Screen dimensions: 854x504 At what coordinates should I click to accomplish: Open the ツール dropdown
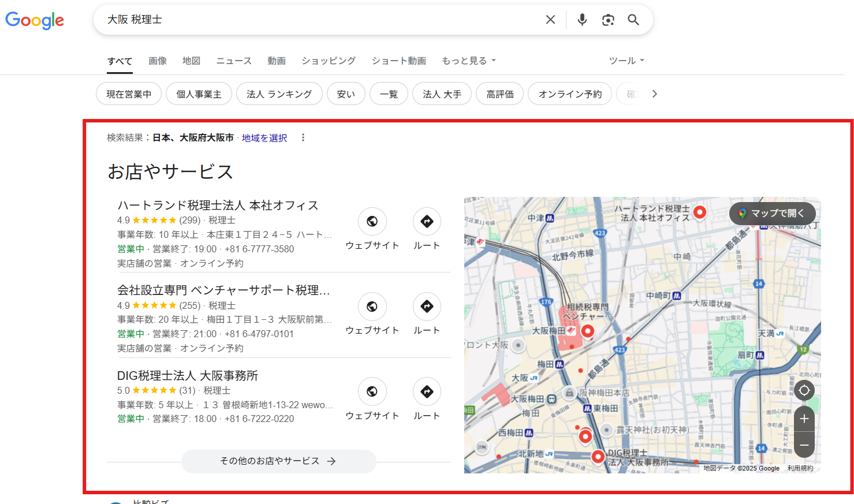(626, 61)
